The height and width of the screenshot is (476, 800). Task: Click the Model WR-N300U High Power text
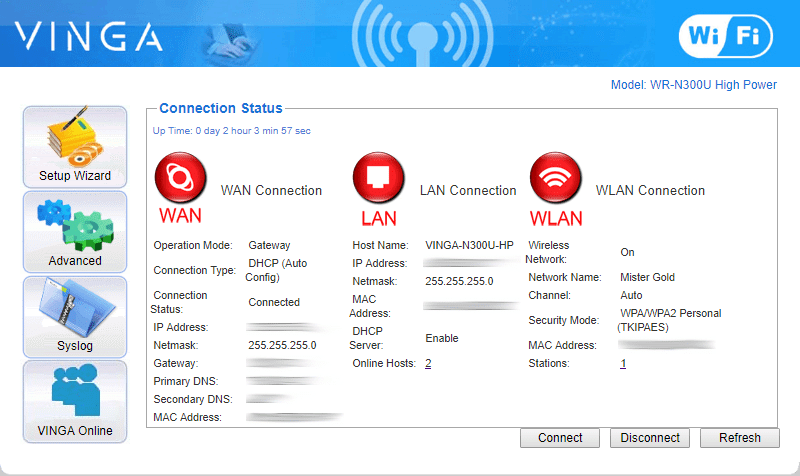click(x=693, y=85)
